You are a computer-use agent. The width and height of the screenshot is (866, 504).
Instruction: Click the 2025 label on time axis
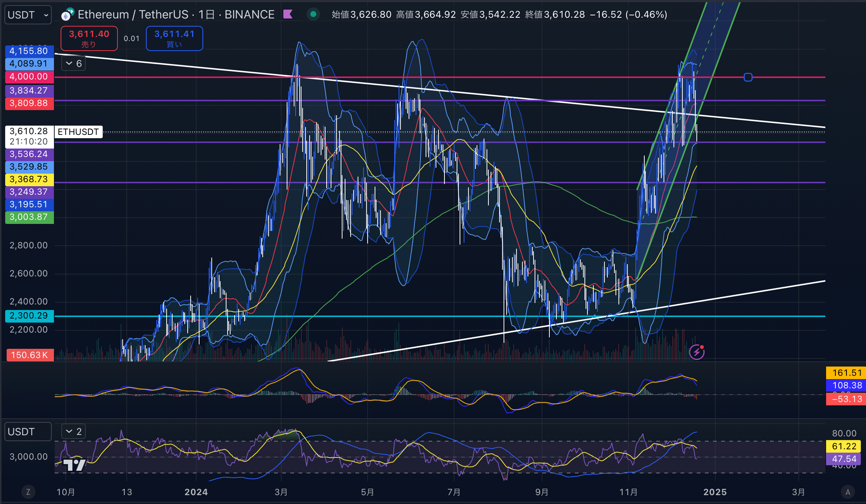coord(715,492)
